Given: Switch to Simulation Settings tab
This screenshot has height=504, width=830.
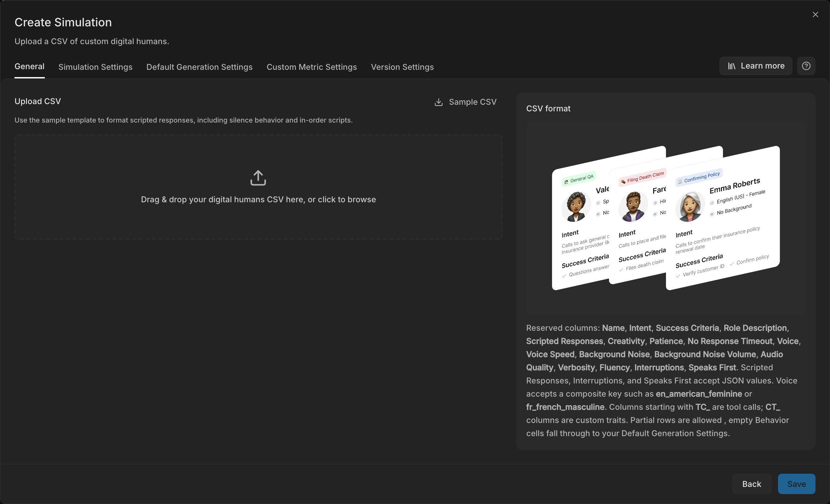Looking at the screenshot, I should (x=95, y=67).
